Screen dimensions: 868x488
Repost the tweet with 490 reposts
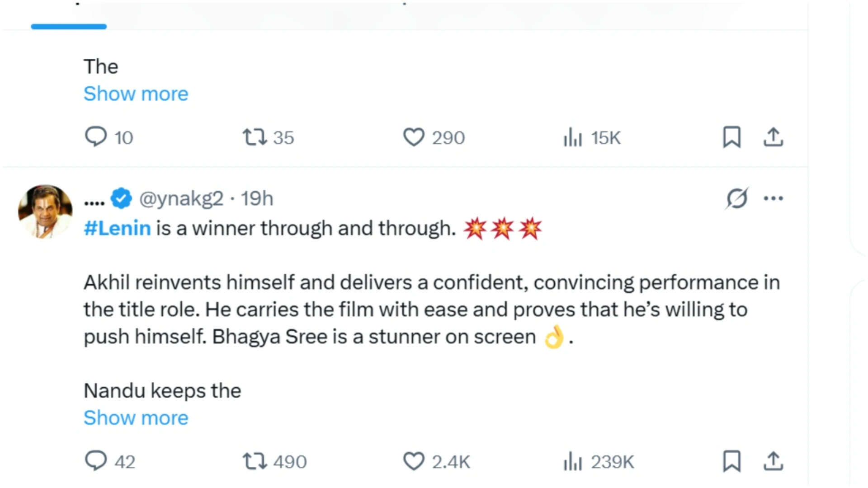[x=274, y=461]
